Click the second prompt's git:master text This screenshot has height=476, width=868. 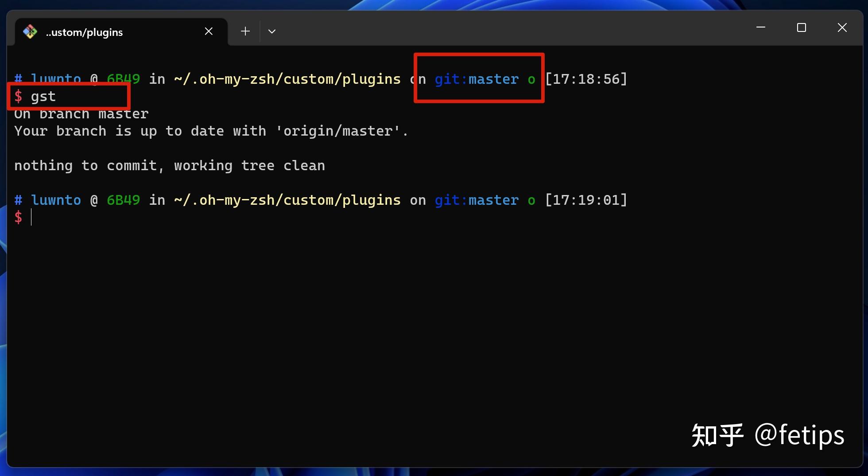click(x=477, y=200)
